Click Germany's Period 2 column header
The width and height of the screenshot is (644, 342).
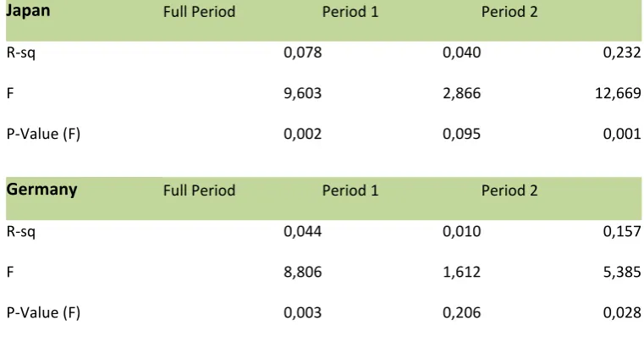[509, 190]
